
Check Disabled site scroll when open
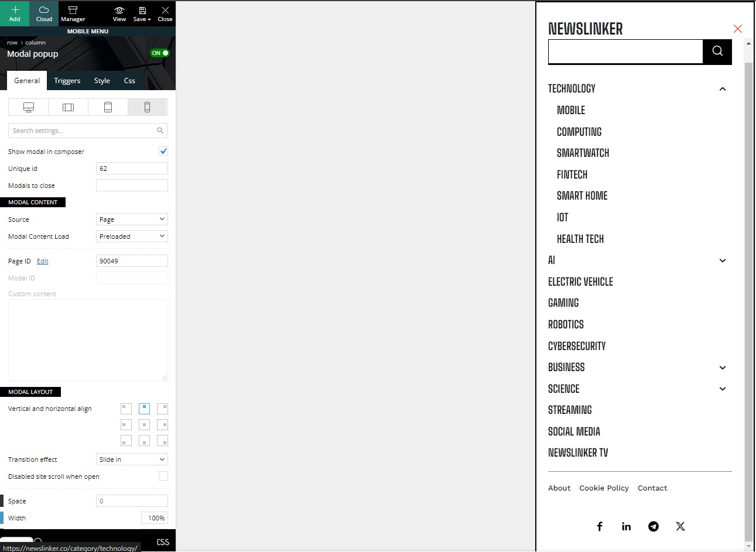[x=163, y=476]
